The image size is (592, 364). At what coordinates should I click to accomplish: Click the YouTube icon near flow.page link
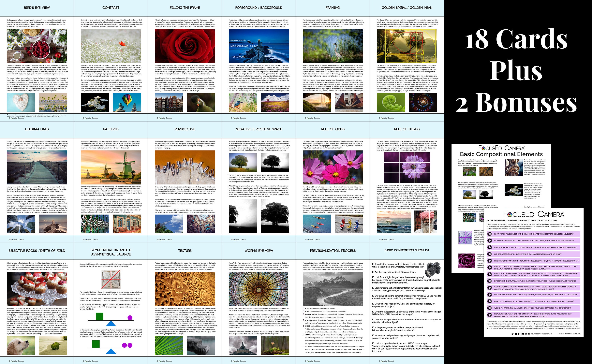(x=516, y=334)
